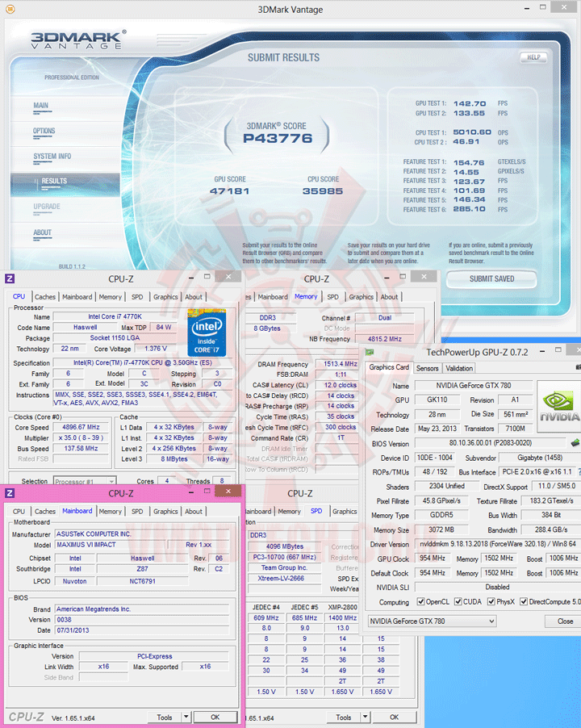
Task: Open the Tools dropdown arrow in SPD CPU-Z window
Action: [x=365, y=717]
